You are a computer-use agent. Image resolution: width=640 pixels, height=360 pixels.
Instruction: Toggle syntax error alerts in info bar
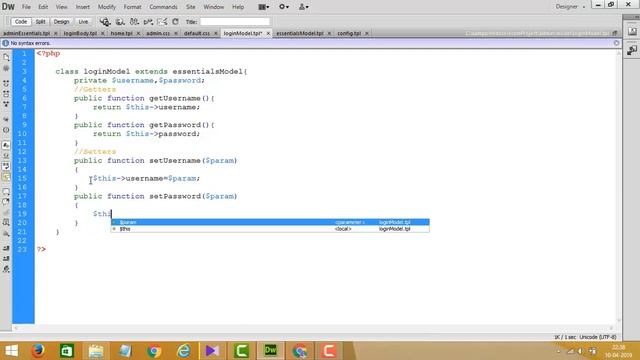[x=6, y=177]
